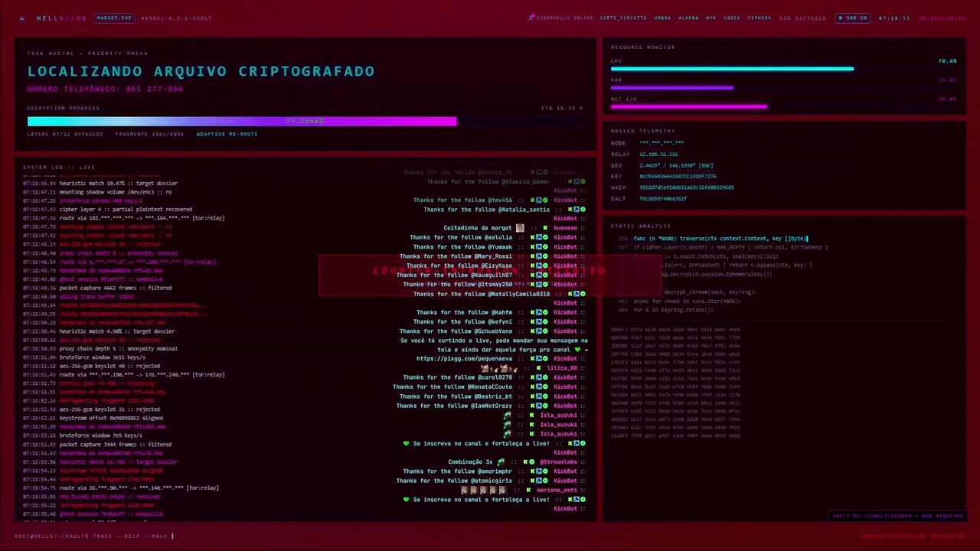
Task: Click the moderator badge on @Yumaak row
Action: click(539, 247)
